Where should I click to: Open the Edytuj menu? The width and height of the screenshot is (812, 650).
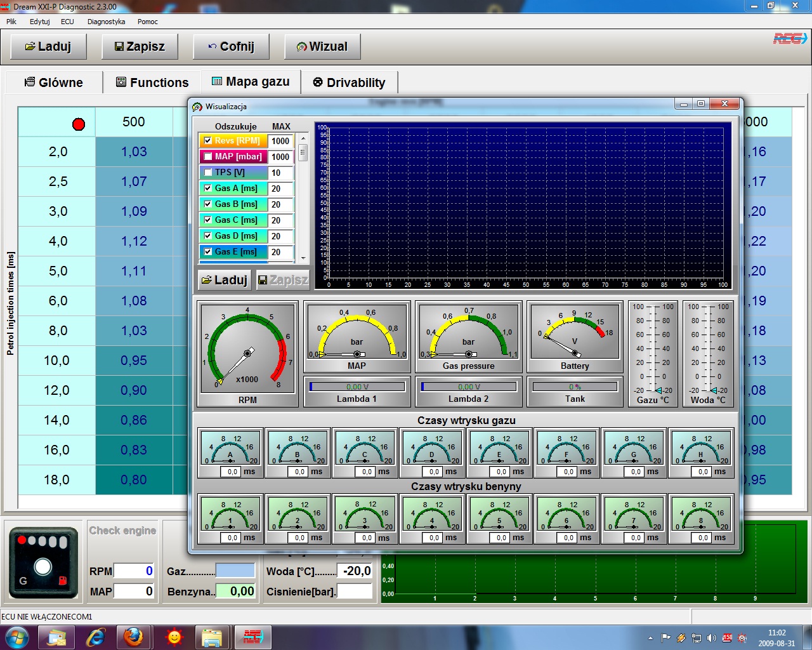click(x=39, y=22)
